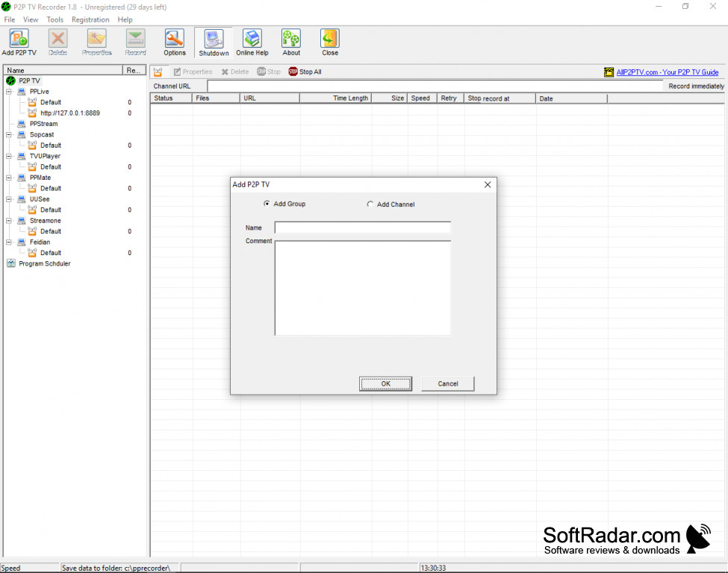Select the P2P TV root node
The image size is (728, 573).
(29, 81)
